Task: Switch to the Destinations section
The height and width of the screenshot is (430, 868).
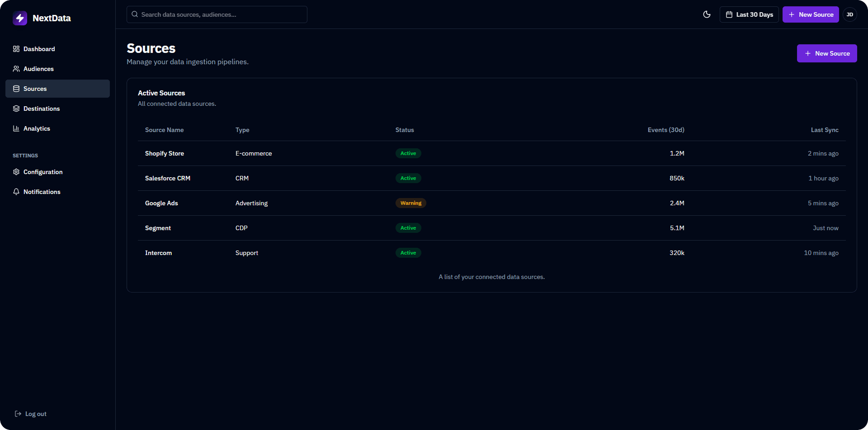Action: pos(42,109)
